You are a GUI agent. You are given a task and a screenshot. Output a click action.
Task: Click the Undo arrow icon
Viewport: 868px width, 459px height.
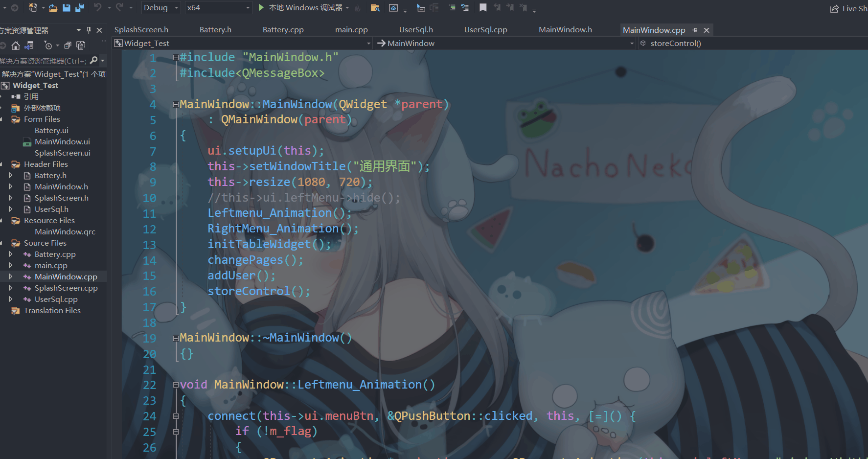tap(98, 7)
